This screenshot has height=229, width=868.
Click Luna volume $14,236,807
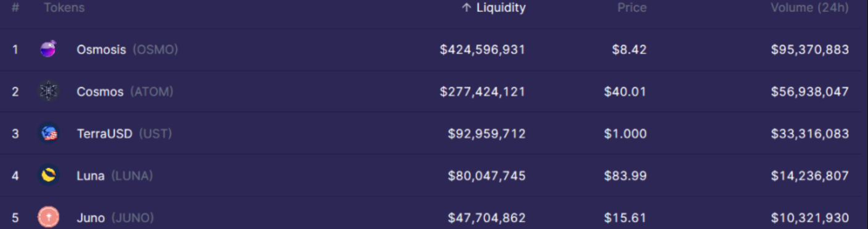click(809, 176)
